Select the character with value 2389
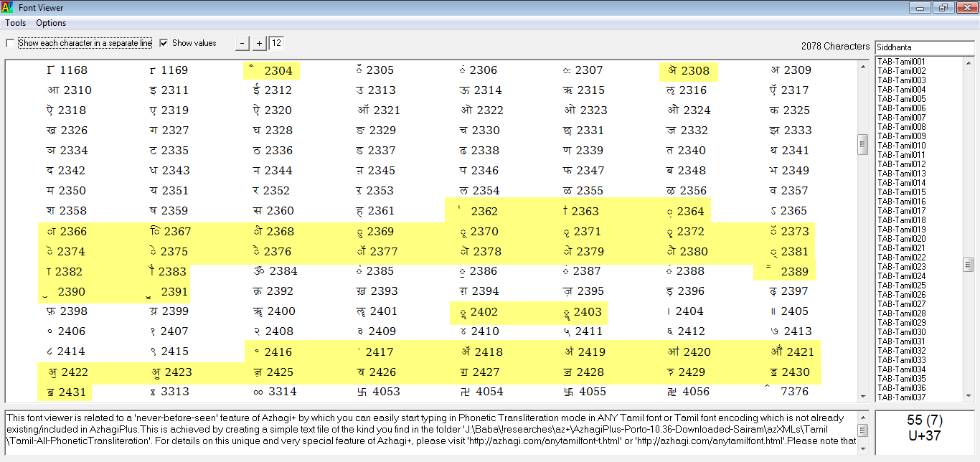The height and width of the screenshot is (462, 980). (786, 271)
